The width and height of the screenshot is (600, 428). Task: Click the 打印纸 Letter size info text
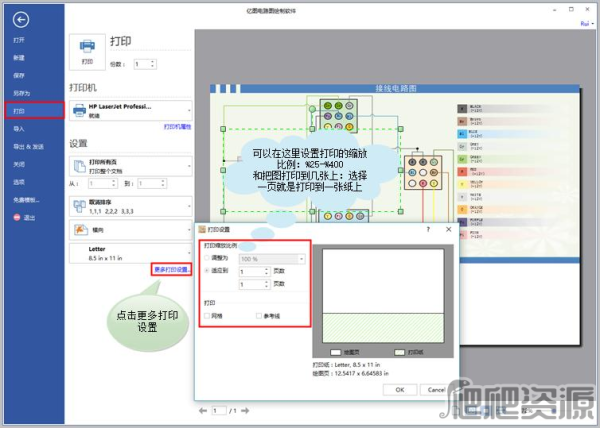pyautogui.click(x=347, y=365)
